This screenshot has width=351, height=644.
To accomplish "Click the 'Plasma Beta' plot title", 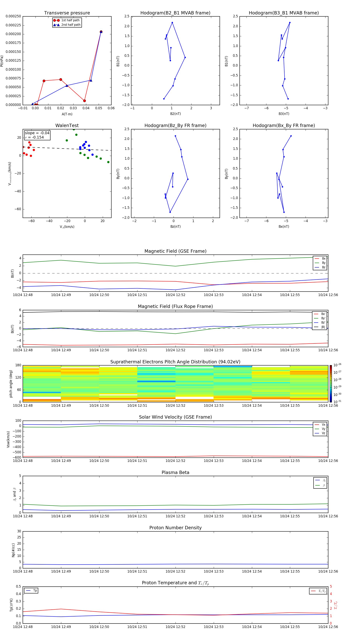I will (x=175, y=473).
